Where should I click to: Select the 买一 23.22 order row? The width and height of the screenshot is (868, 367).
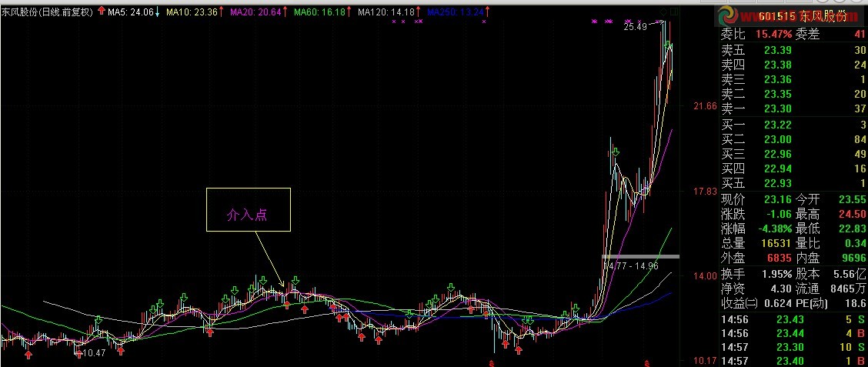coord(793,125)
